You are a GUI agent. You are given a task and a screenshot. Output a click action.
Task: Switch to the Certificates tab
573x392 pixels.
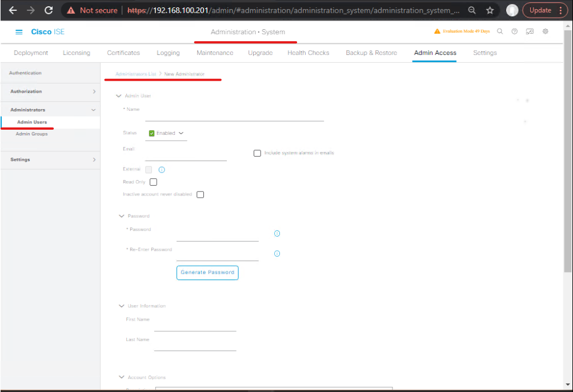coord(123,53)
